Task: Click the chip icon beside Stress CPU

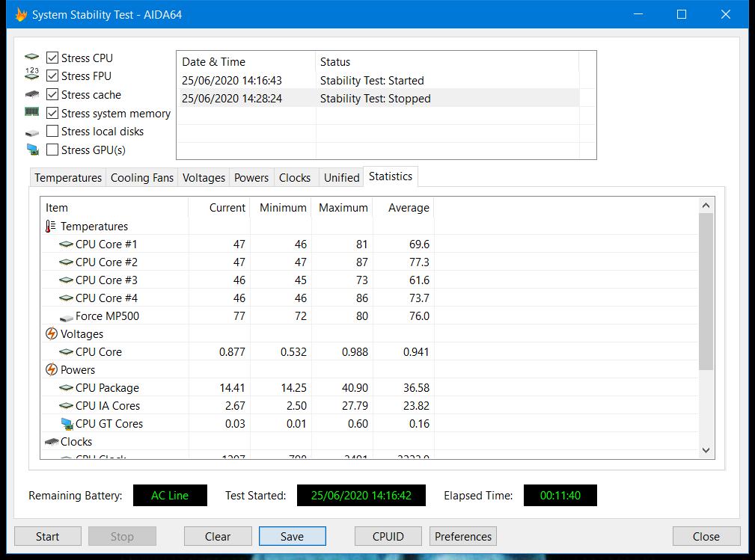Action: coord(31,58)
